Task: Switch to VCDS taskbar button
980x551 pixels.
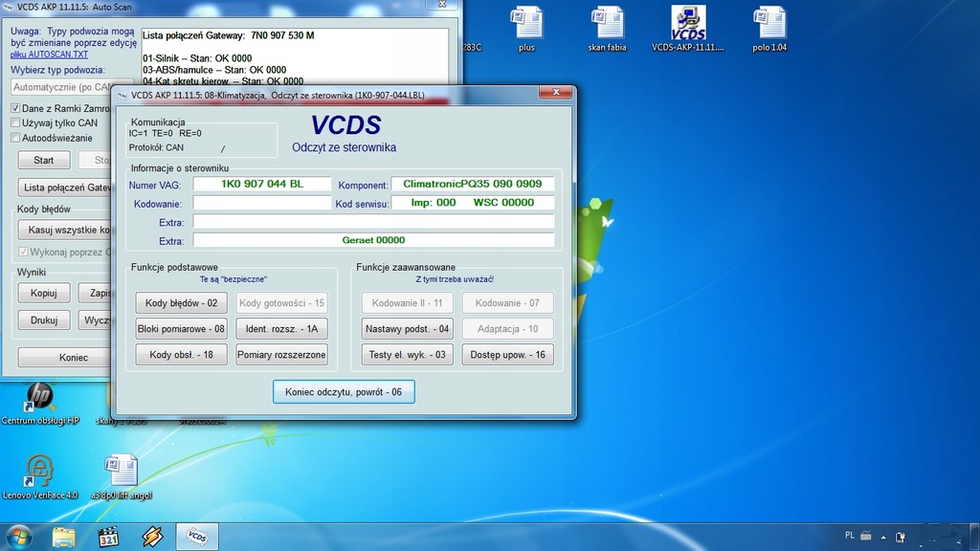Action: point(197,537)
